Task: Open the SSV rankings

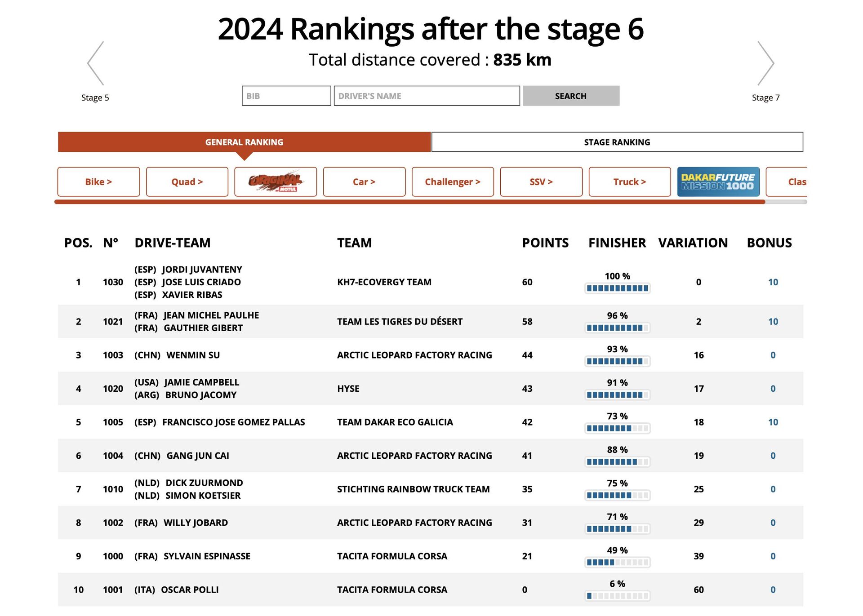Action: click(541, 182)
